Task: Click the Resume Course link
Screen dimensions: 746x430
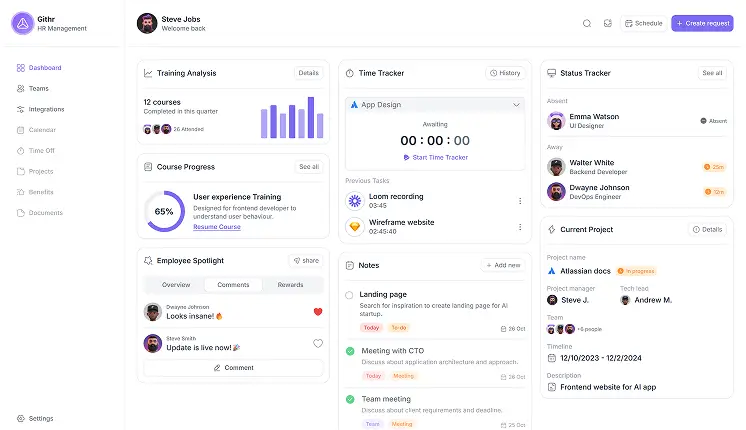Action: (x=217, y=227)
